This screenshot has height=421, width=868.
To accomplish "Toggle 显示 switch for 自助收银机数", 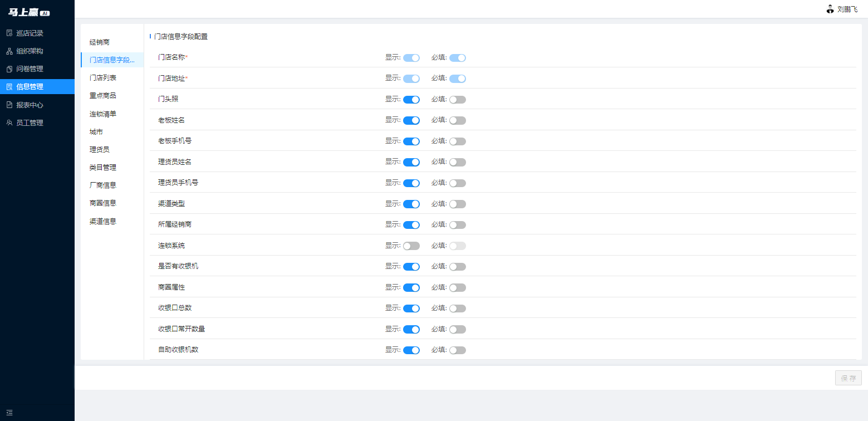I will coord(411,350).
